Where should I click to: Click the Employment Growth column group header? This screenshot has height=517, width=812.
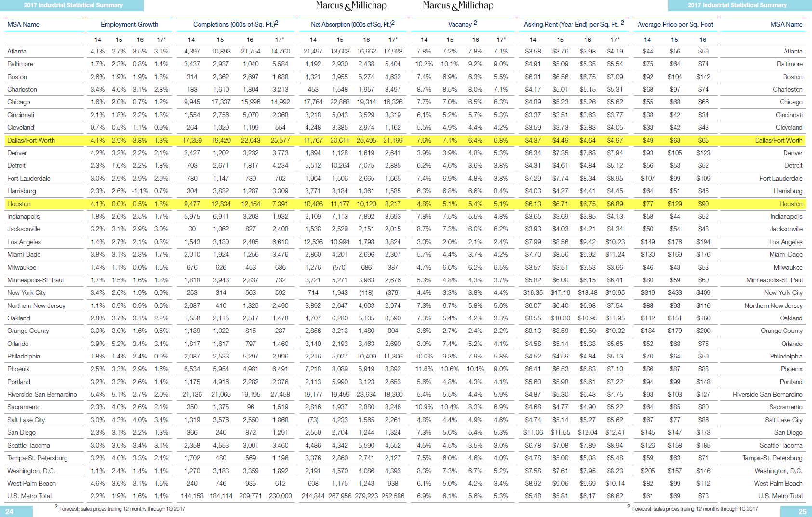[x=129, y=24]
